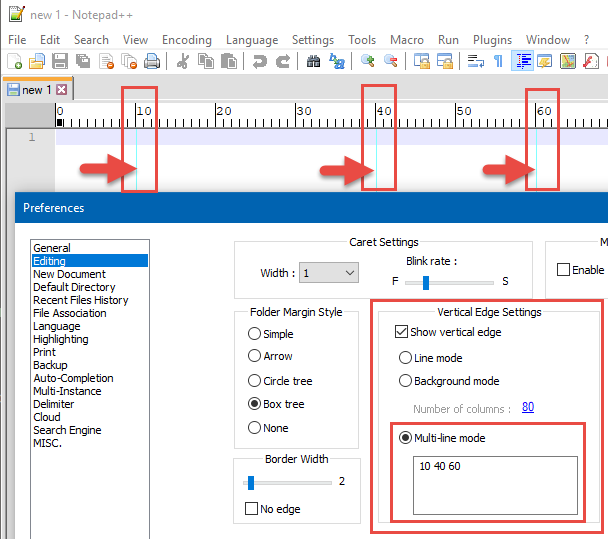
Task: Select Arrow folder margin style
Action: [x=254, y=356]
